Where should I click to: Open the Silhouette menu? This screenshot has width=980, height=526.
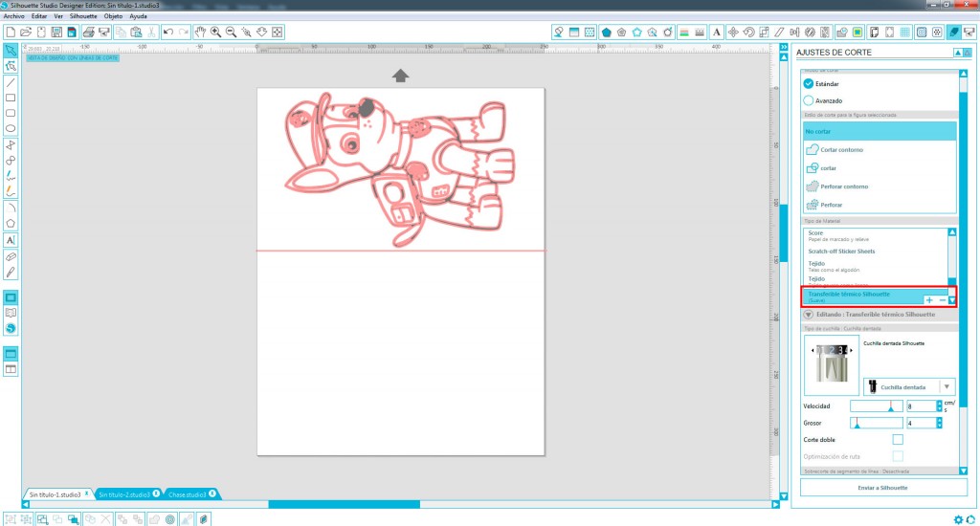[83, 16]
